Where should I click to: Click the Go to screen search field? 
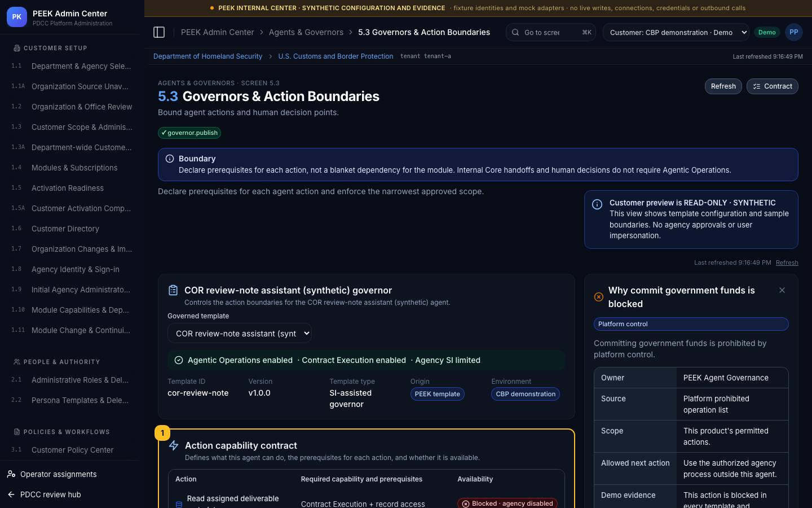551,32
